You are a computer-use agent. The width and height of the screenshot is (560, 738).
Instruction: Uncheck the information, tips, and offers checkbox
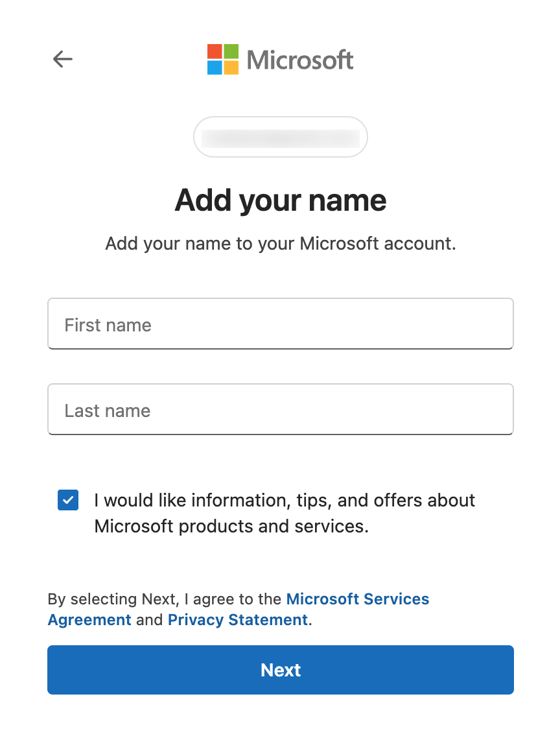tap(67, 500)
